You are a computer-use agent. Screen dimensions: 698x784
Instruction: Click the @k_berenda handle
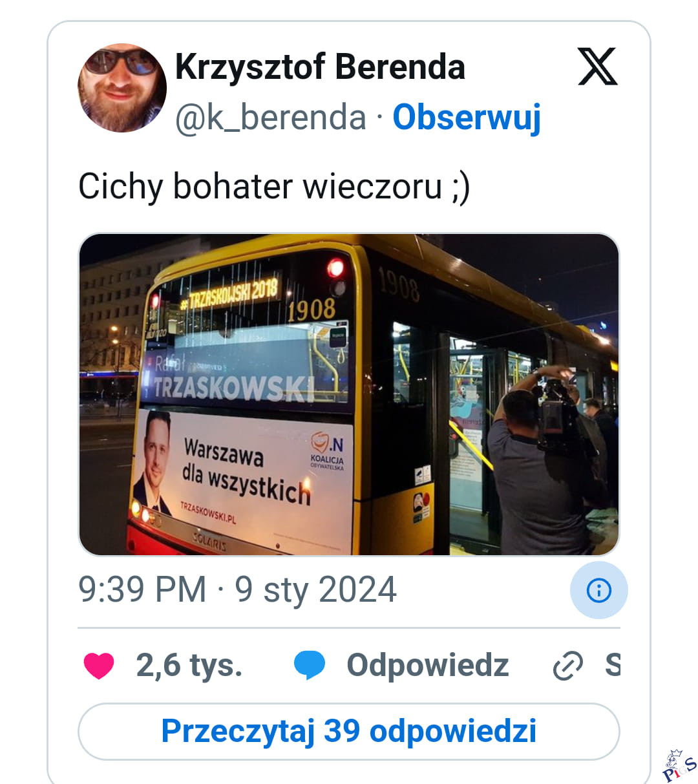[x=271, y=117]
